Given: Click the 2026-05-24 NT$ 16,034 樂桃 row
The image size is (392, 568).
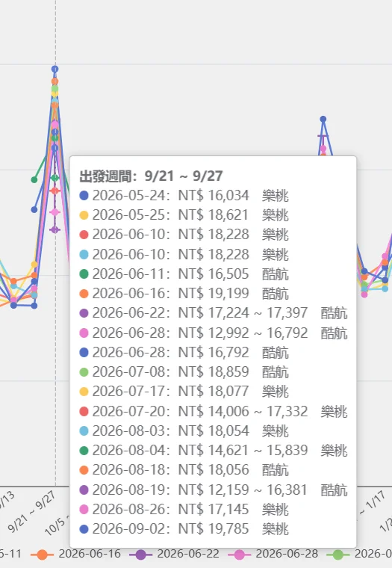Looking at the screenshot, I should tap(184, 196).
